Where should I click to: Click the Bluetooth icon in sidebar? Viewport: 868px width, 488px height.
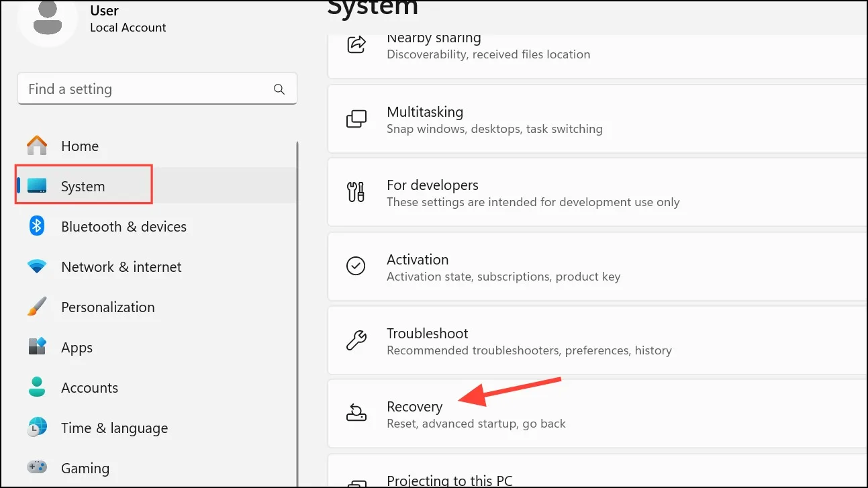pos(37,226)
